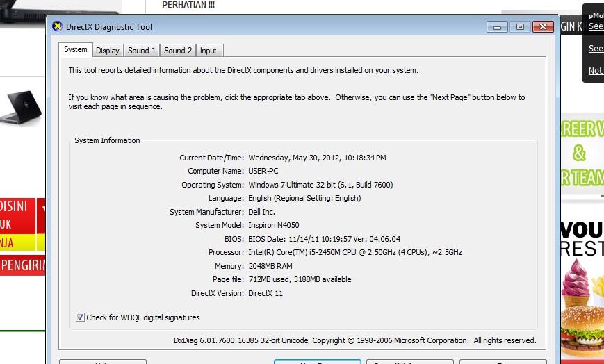
Task: Click the DirectX Diagnostic Tool title text
Action: point(109,27)
